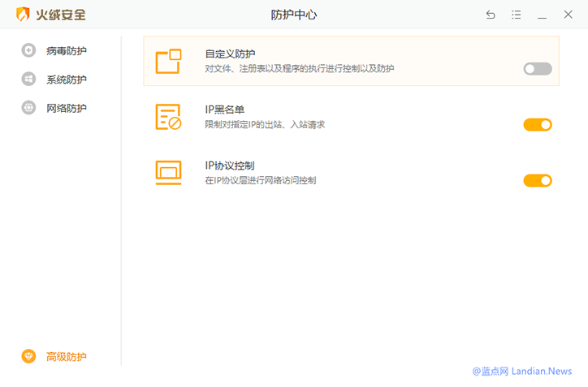Click the virus protection shield icon in sidebar
Image resolution: width=588 pixels, height=387 pixels.
pos(28,50)
